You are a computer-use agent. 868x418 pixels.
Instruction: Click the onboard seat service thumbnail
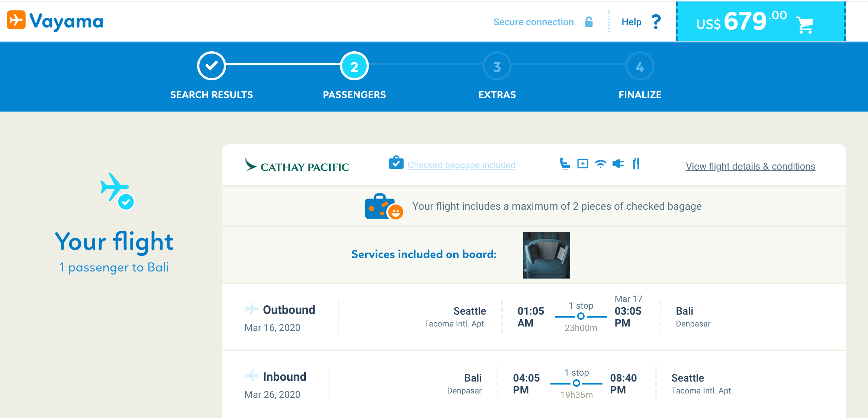coord(546,255)
